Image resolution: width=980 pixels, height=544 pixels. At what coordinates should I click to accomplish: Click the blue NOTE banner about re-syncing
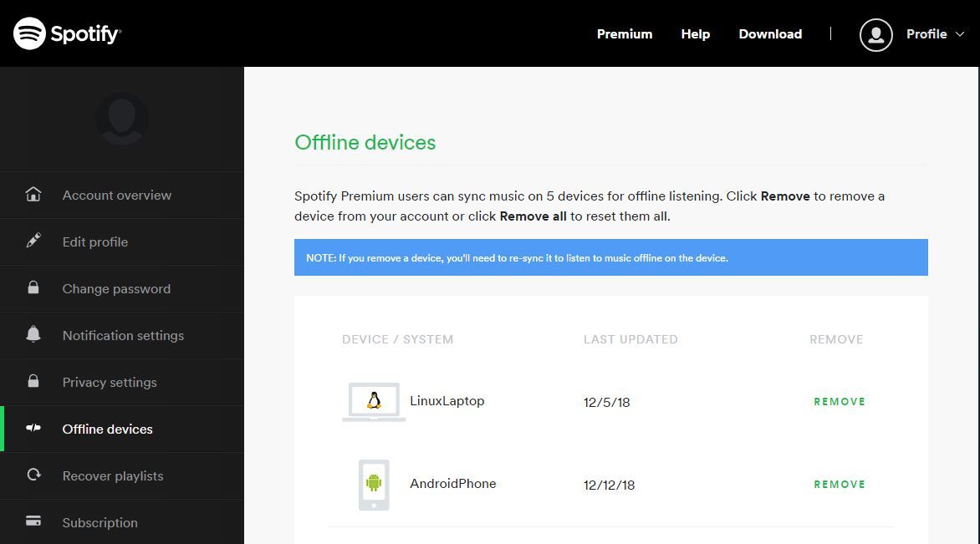(611, 257)
